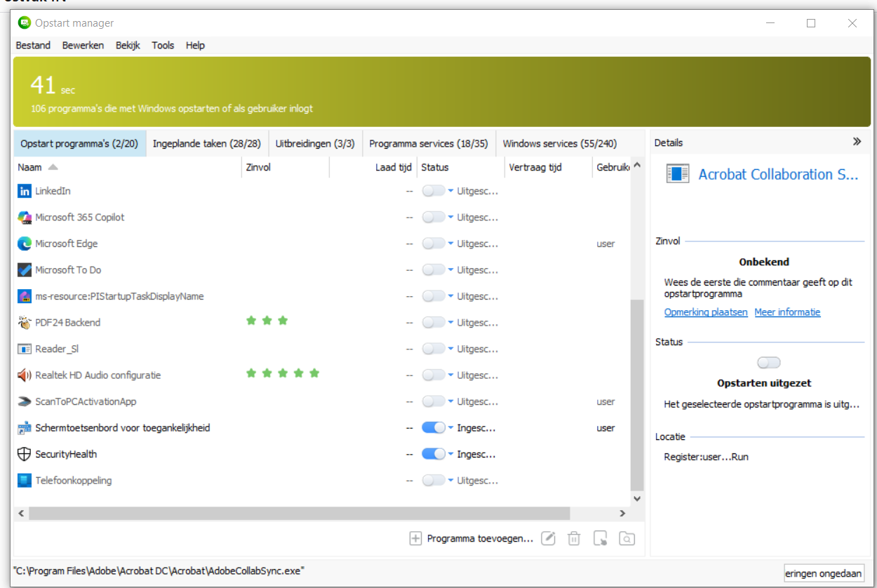The image size is (877, 588).
Task: Switch to Programma services tab
Action: [429, 143]
